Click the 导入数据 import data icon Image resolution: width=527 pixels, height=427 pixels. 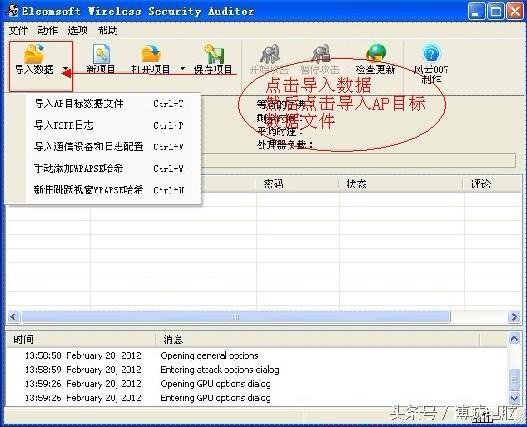click(x=35, y=54)
